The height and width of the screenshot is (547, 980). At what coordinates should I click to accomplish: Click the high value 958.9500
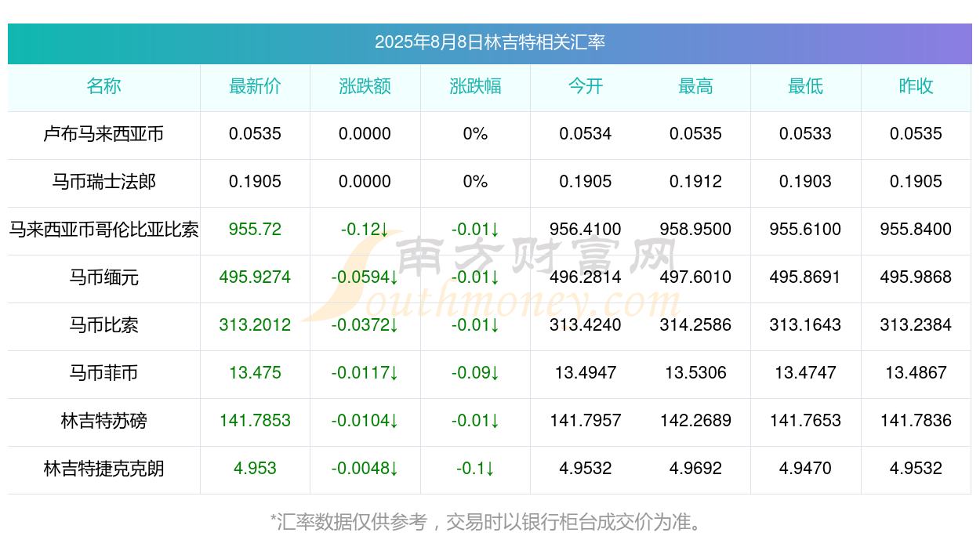[695, 230]
